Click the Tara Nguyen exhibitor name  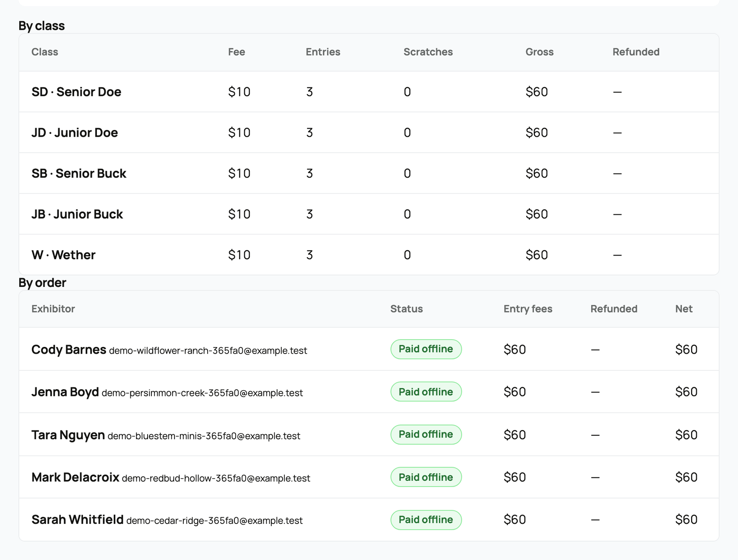click(x=68, y=435)
